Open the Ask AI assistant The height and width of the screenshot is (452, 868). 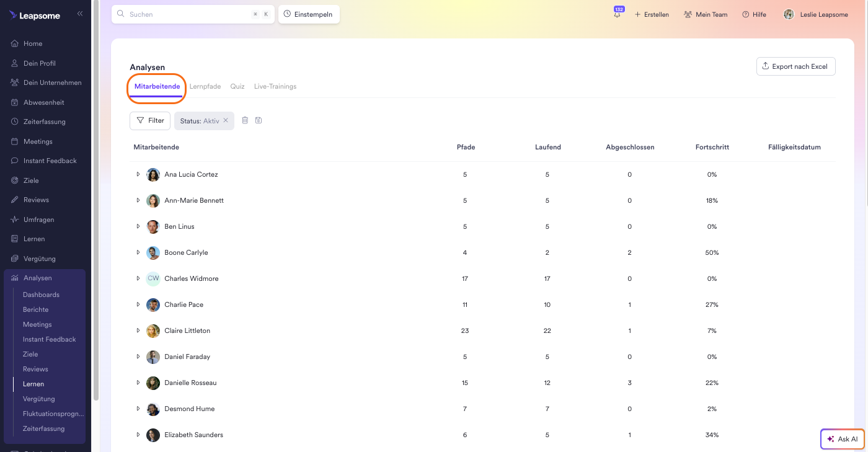tap(842, 439)
